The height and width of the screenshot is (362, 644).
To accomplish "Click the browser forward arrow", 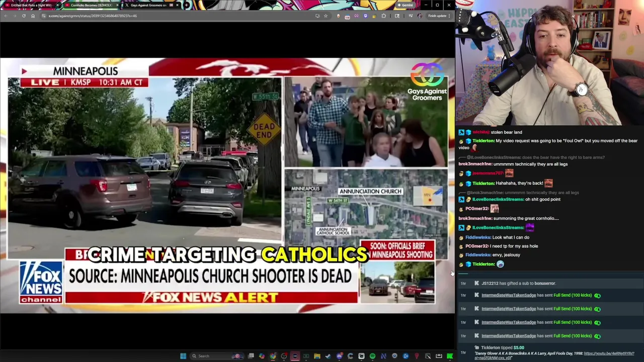I will pyautogui.click(x=15, y=16).
